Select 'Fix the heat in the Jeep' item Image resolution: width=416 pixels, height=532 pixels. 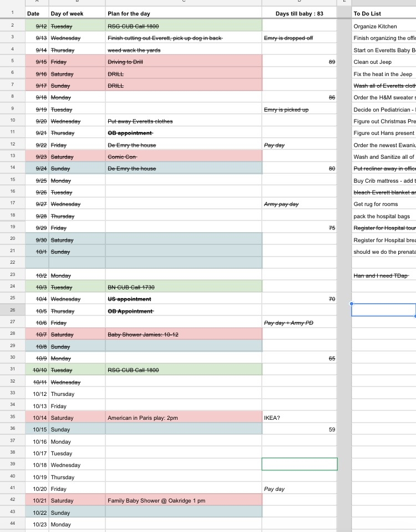[x=384, y=74]
